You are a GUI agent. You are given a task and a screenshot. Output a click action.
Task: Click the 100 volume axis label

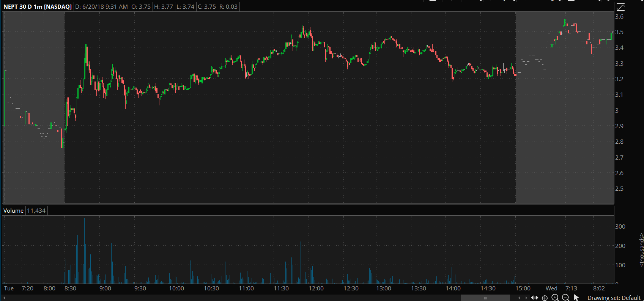(x=620, y=265)
